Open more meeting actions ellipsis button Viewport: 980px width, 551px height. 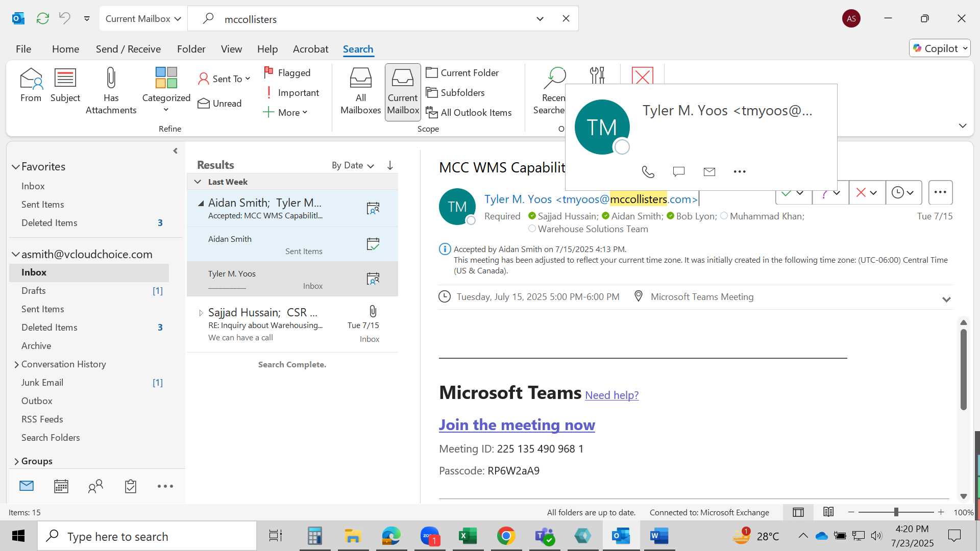tap(940, 192)
